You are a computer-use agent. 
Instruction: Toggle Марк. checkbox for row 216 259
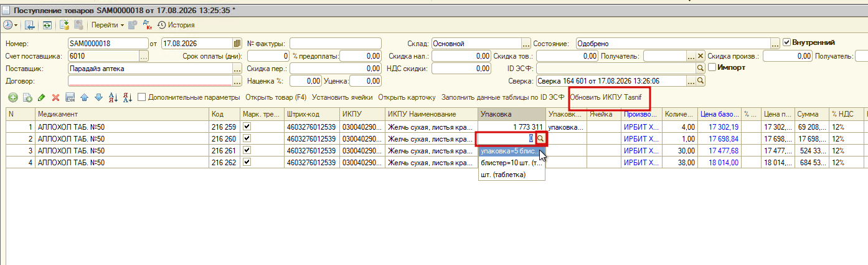248,126
